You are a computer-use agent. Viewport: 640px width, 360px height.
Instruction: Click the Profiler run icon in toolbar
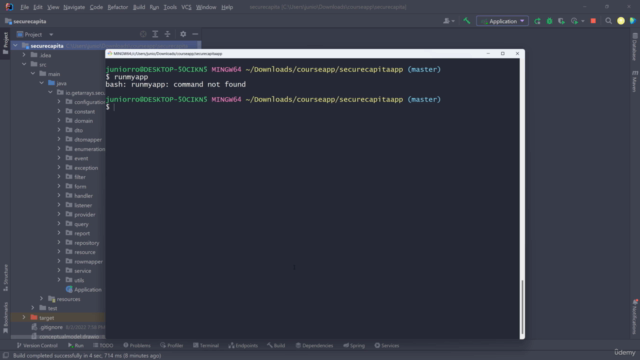(x=575, y=21)
